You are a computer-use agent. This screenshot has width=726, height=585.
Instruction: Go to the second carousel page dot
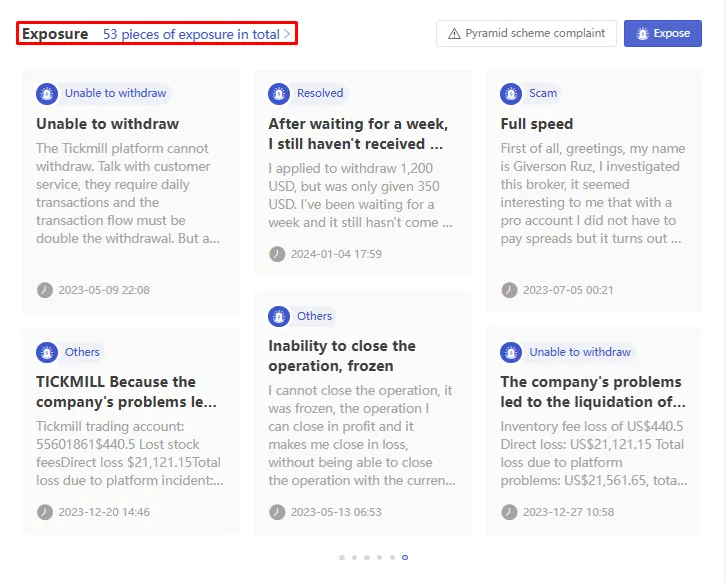coord(354,558)
